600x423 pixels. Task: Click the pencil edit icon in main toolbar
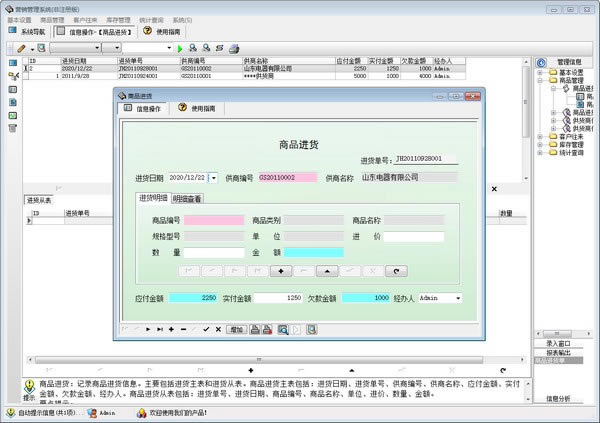pyautogui.click(x=20, y=48)
